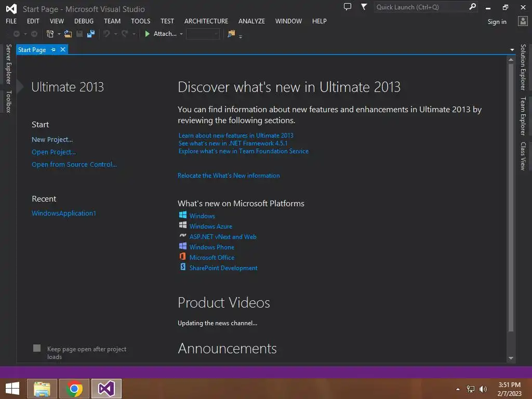Open the DEBUG menu

[84, 21]
